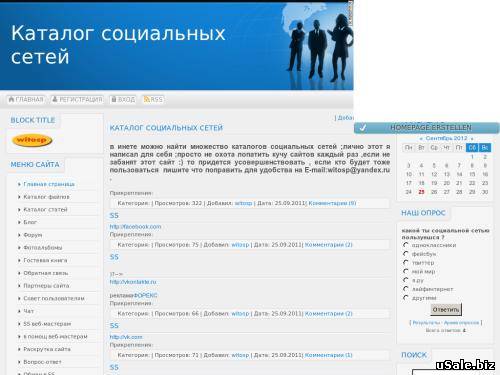
Task: Open Партнеры сайта in site menu
Action: (x=46, y=286)
